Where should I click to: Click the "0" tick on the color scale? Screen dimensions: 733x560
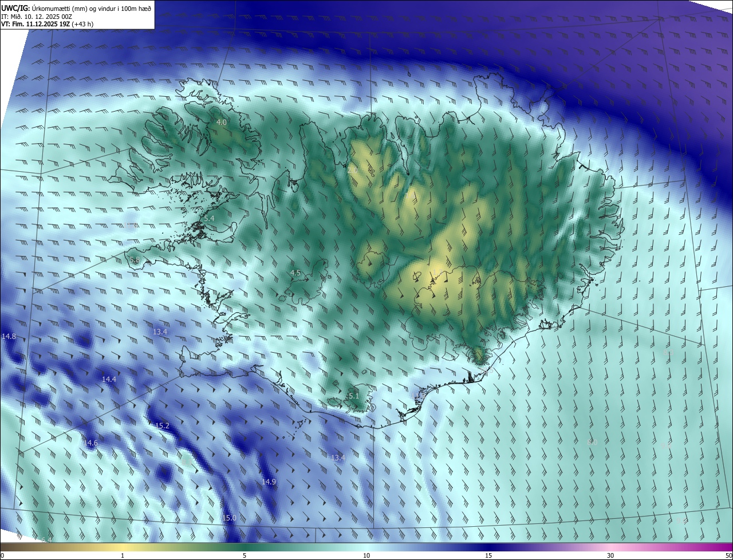2,555
